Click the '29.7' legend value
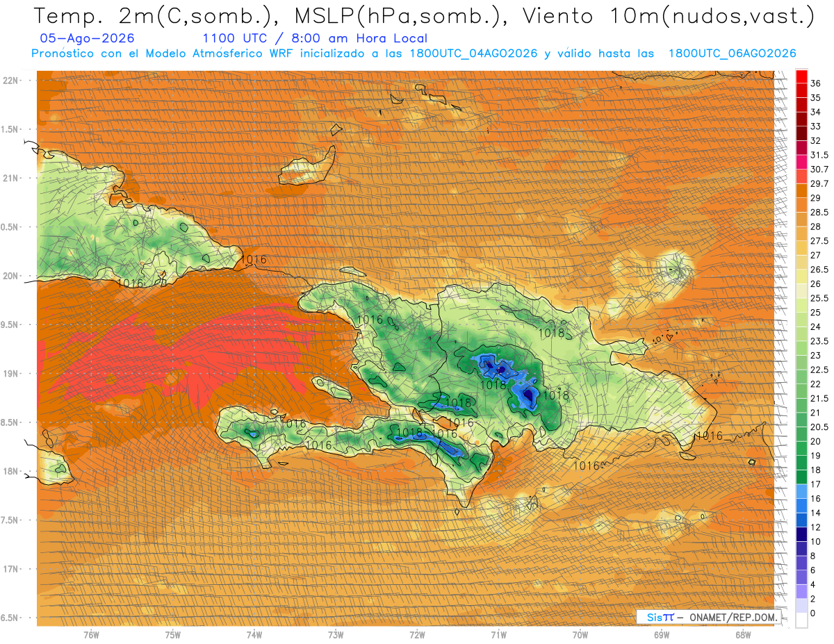This screenshot has width=834, height=644. click(819, 183)
